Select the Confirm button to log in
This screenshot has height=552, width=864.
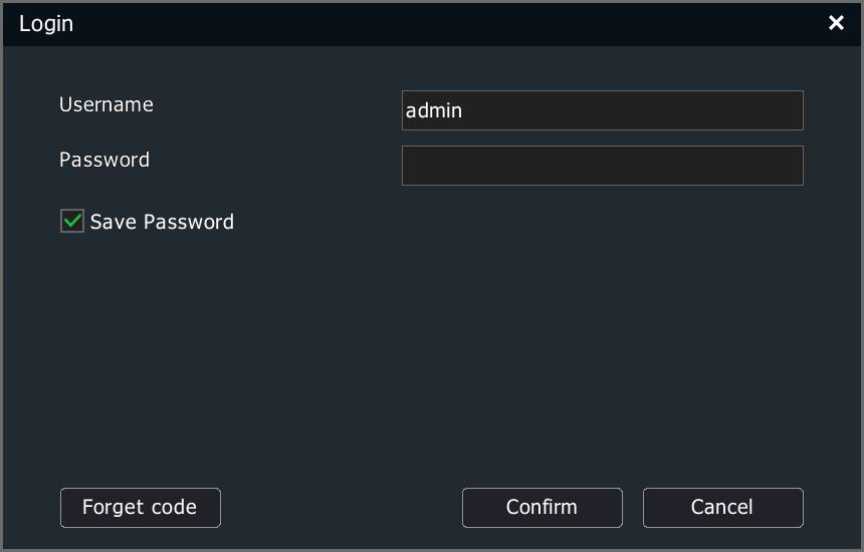click(x=542, y=507)
